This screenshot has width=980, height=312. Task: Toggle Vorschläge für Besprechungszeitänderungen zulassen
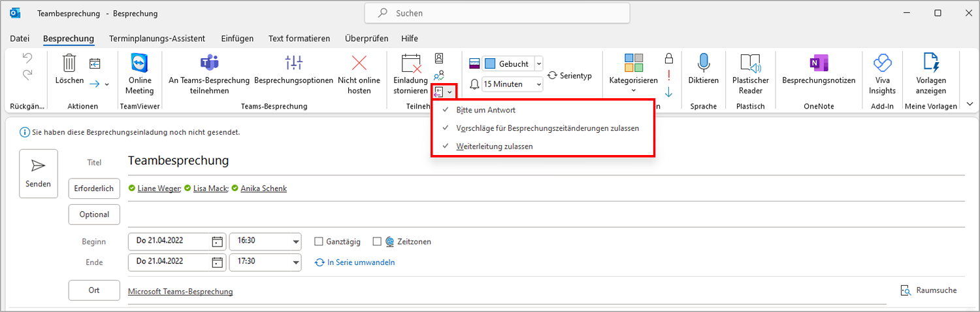click(x=542, y=128)
